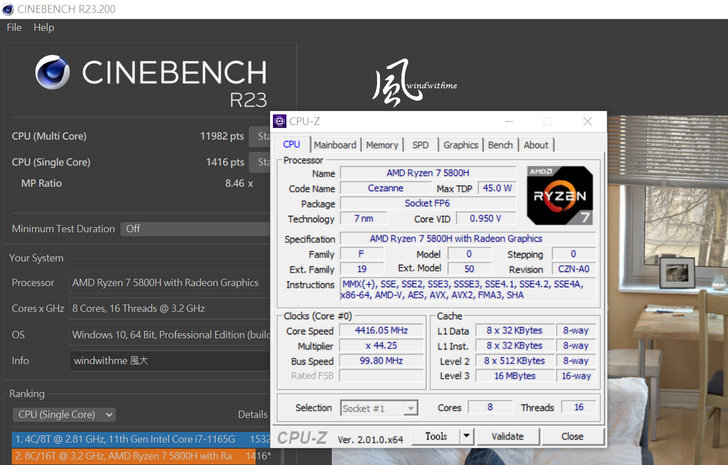The width and height of the screenshot is (728, 465).
Task: Open the CPU (Single Core) ranking dropdown
Action: pyautogui.click(x=64, y=414)
